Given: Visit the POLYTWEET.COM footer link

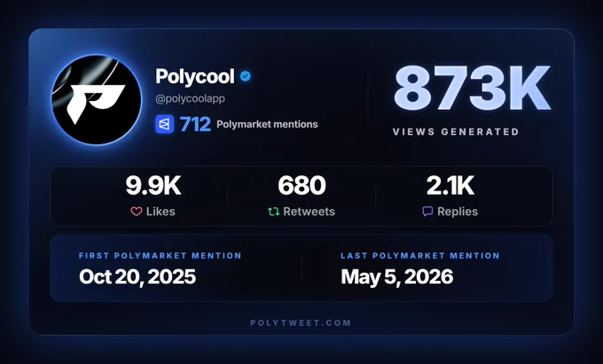Looking at the screenshot, I should (301, 323).
